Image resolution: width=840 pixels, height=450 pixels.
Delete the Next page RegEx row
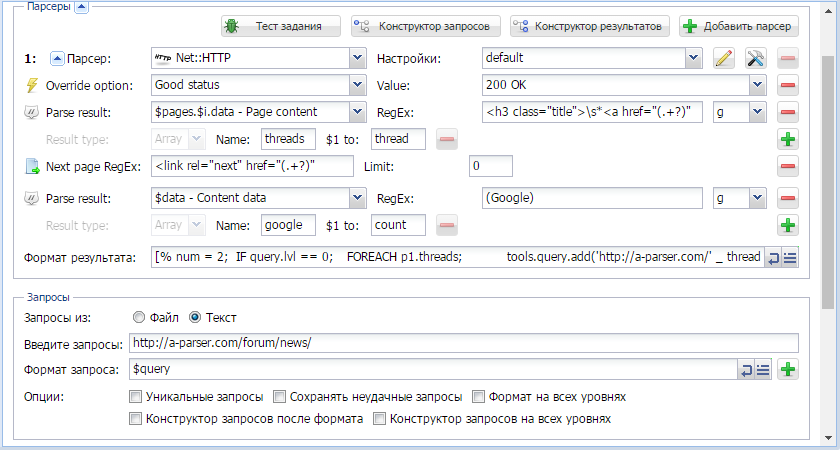click(x=788, y=166)
